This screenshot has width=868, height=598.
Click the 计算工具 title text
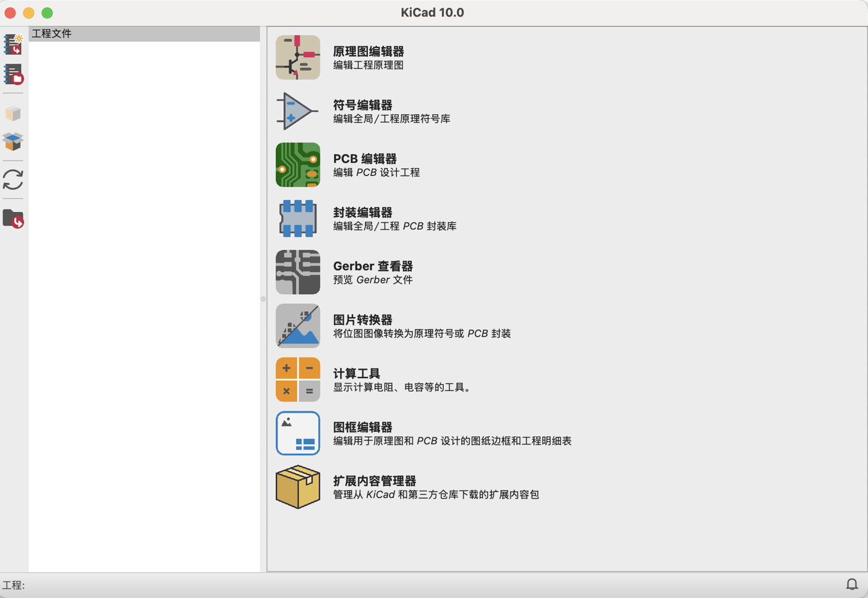tap(357, 374)
